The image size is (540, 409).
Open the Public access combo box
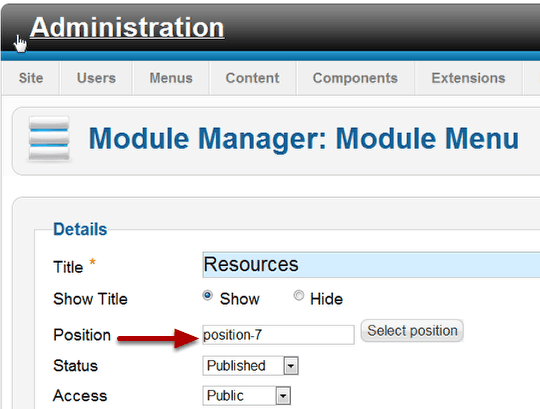click(x=247, y=396)
